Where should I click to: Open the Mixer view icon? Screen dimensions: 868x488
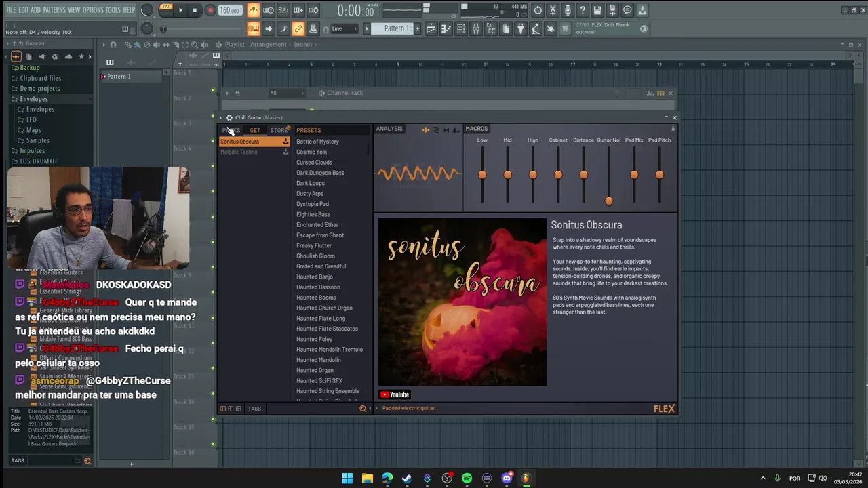click(476, 28)
